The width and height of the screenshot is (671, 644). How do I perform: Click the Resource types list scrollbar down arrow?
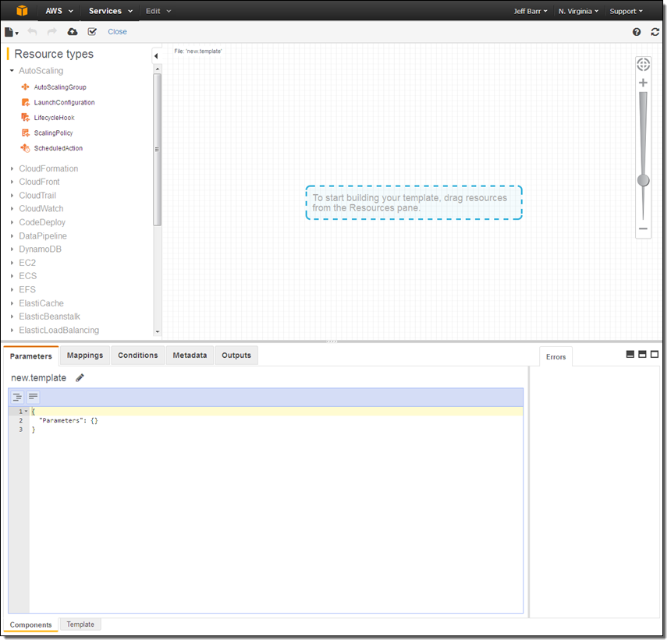tap(157, 331)
